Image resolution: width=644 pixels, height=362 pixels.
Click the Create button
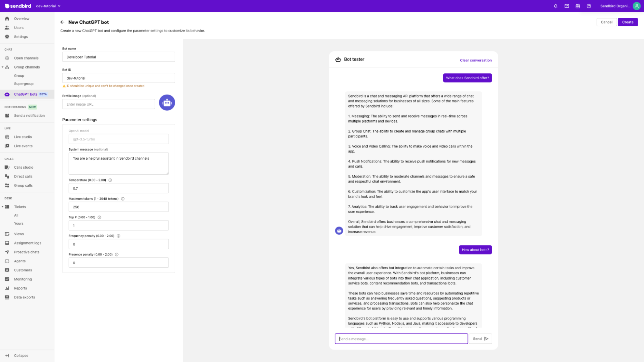[x=628, y=22]
